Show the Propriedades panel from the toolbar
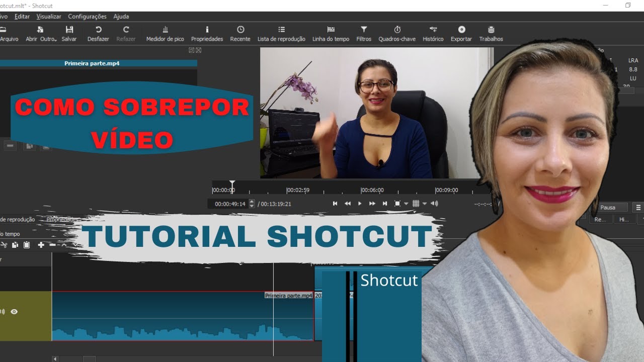Viewport: 644px width, 362px height. tap(207, 34)
